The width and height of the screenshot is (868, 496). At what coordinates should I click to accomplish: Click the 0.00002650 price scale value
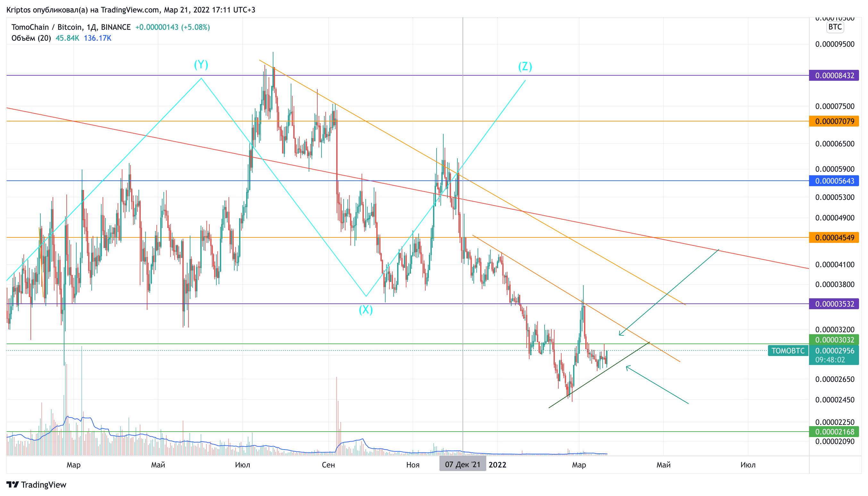(835, 379)
